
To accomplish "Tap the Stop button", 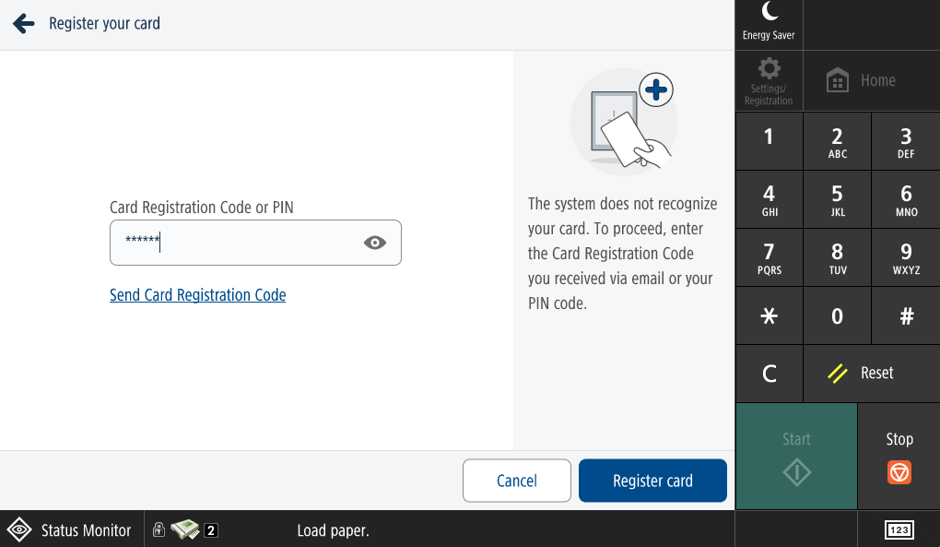I will pos(899,456).
